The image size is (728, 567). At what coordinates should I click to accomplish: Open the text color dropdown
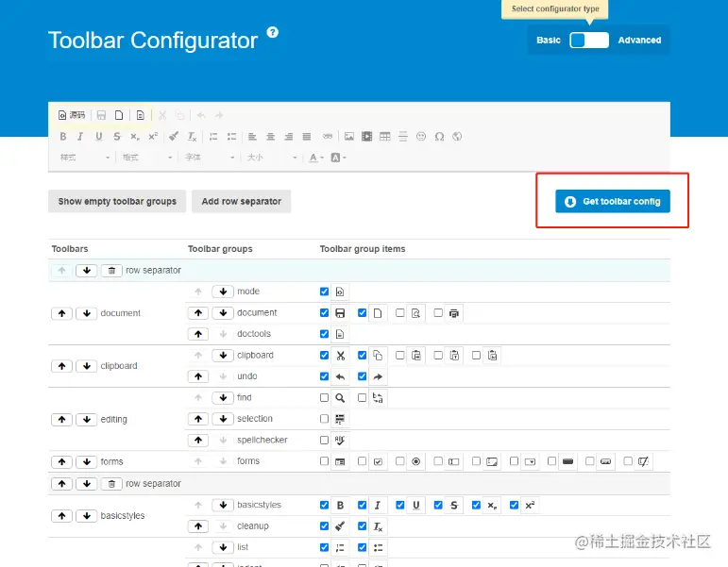click(x=316, y=158)
